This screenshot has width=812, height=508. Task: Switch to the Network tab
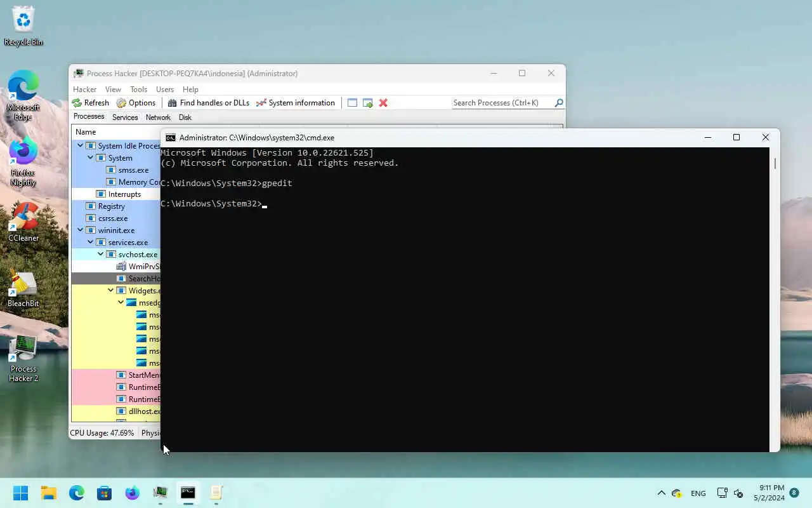158,117
